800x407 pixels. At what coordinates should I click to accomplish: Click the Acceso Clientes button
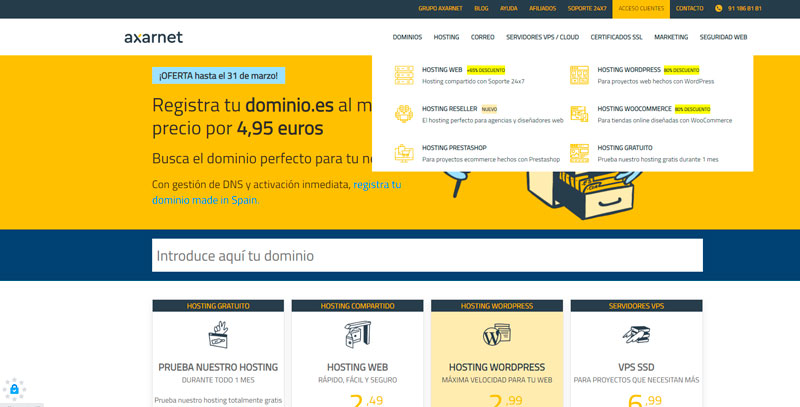click(641, 8)
